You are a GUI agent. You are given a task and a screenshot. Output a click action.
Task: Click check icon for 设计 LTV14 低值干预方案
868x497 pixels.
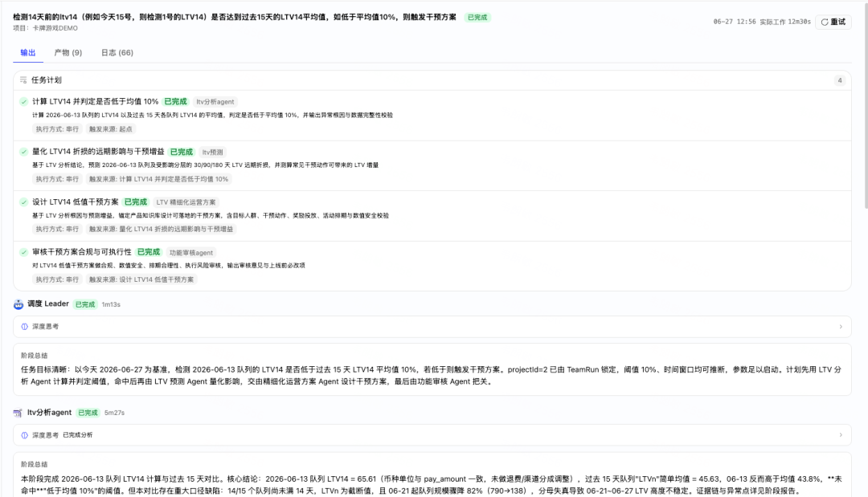pyautogui.click(x=24, y=202)
